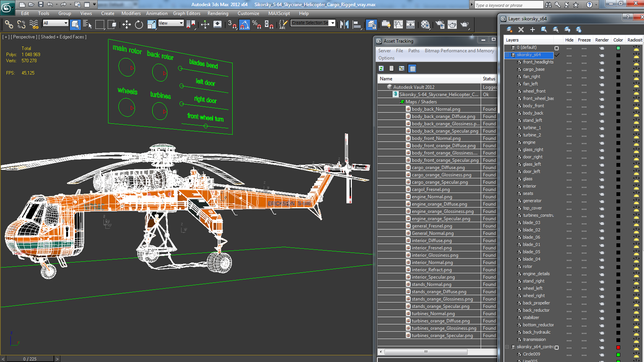Open the selection filter 'All' dropdown

coord(55,23)
